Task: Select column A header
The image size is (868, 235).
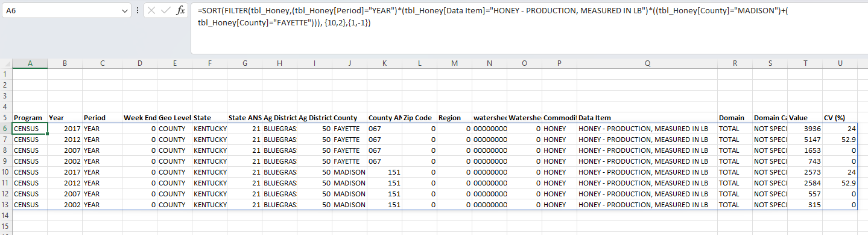Action: tap(30, 63)
